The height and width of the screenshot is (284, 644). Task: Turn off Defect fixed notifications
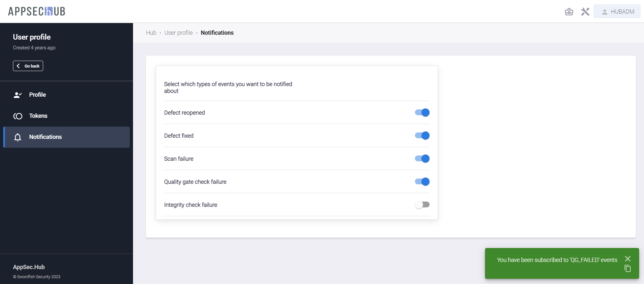click(x=422, y=136)
